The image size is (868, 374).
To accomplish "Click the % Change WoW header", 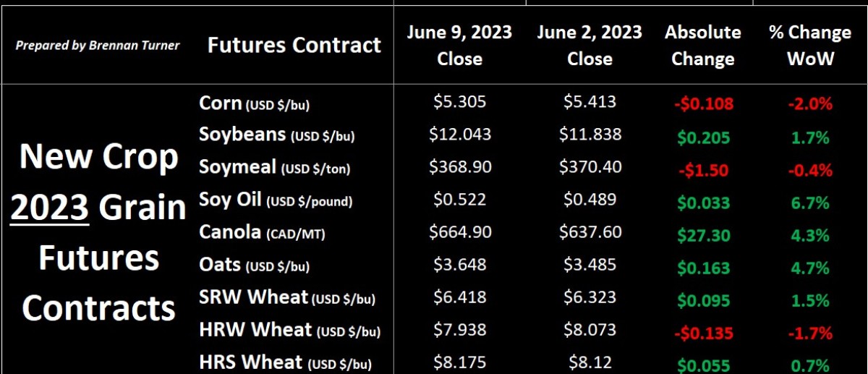I will 810,45.
